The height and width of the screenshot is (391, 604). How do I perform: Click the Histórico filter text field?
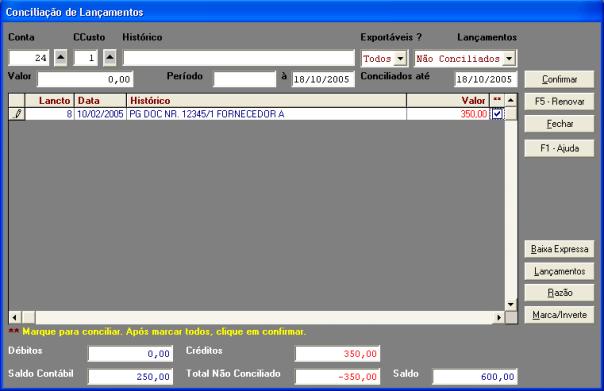238,58
